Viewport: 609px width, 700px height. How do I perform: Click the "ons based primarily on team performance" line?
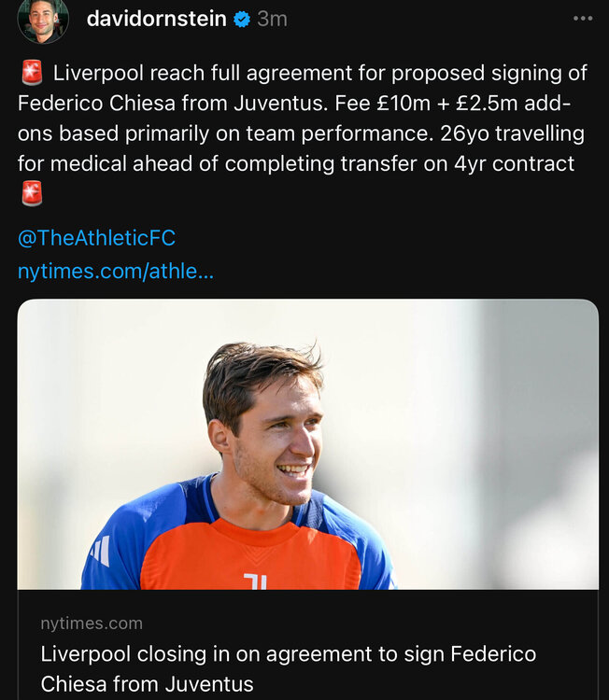226,133
